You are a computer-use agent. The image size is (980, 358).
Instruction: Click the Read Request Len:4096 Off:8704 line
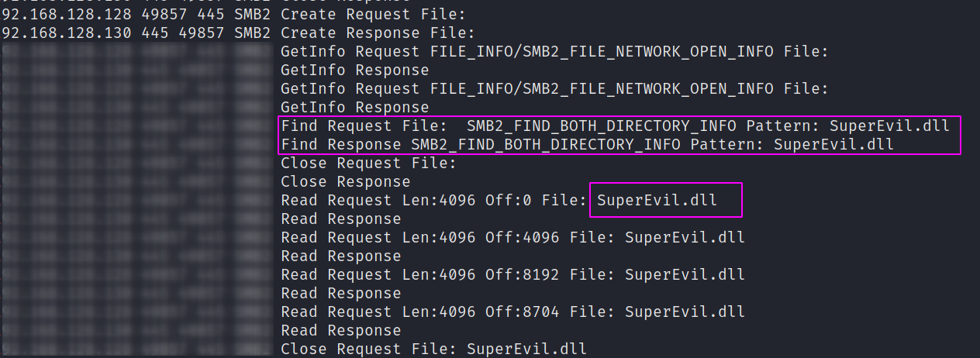point(512,312)
